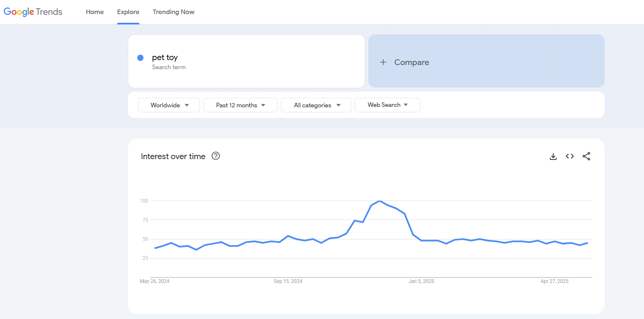
Task: Edit the 'pet toy' search term field
Action: [246, 61]
